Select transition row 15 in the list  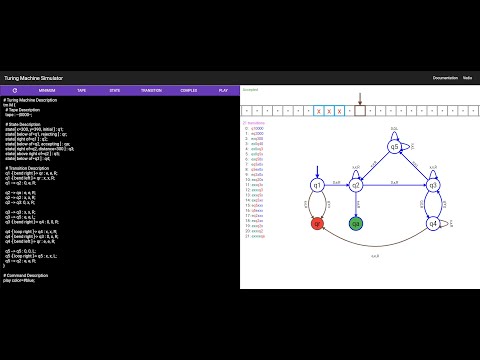click(254, 205)
